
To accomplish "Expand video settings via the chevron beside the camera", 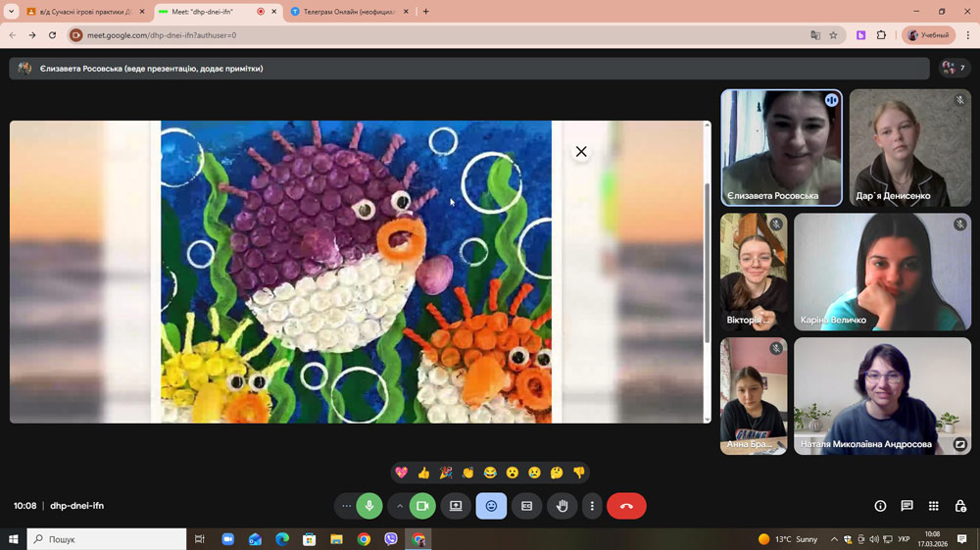I will pyautogui.click(x=400, y=506).
